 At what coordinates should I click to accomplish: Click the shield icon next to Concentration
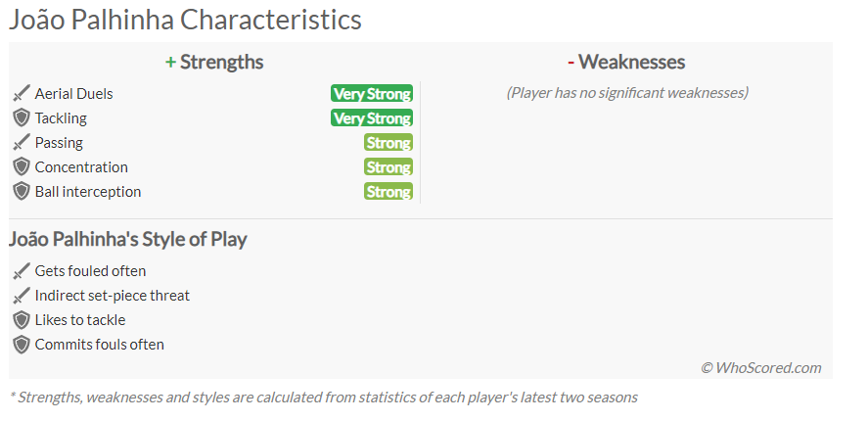[x=21, y=166]
